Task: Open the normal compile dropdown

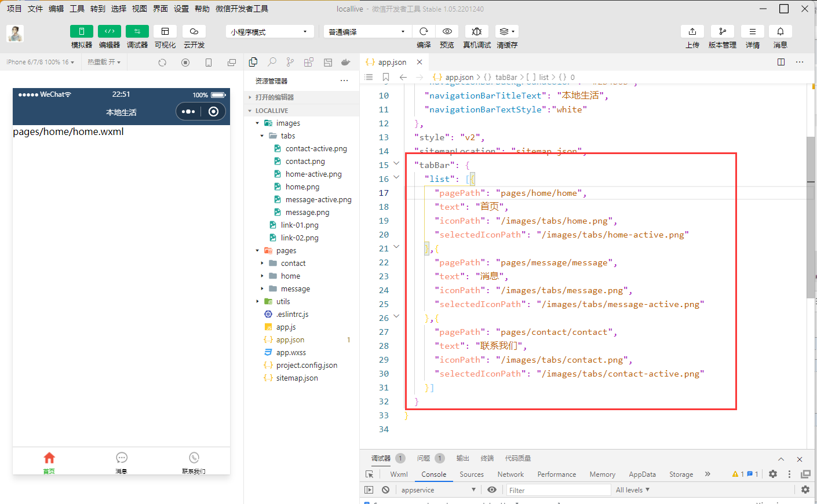Action: tap(368, 31)
